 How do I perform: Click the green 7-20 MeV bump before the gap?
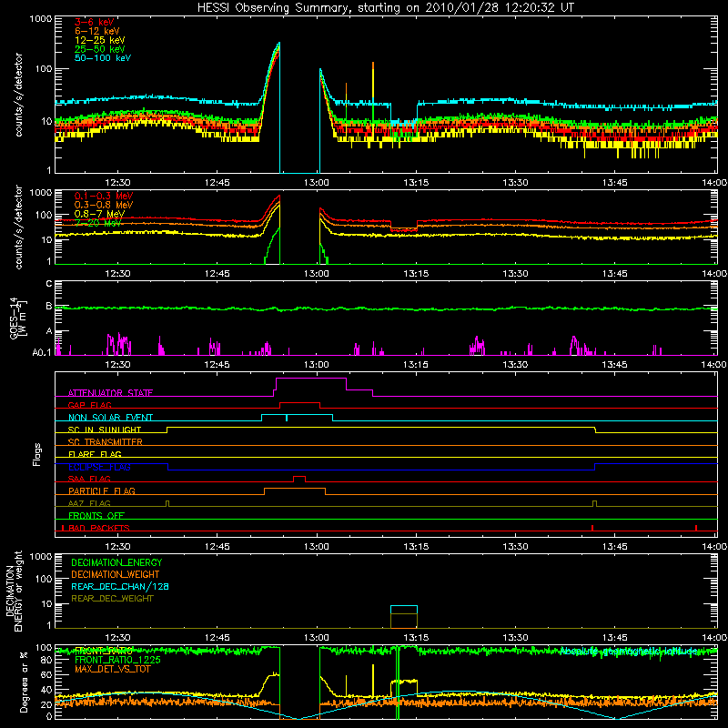point(273,246)
